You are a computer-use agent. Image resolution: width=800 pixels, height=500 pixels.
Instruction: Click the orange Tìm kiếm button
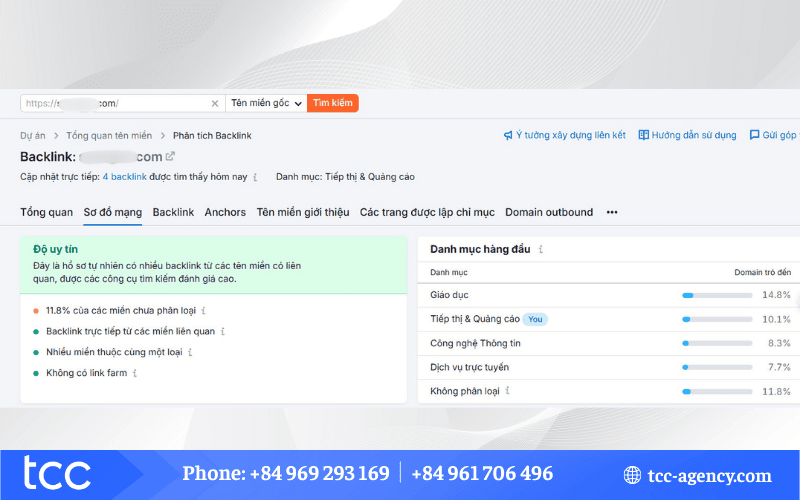pyautogui.click(x=333, y=103)
